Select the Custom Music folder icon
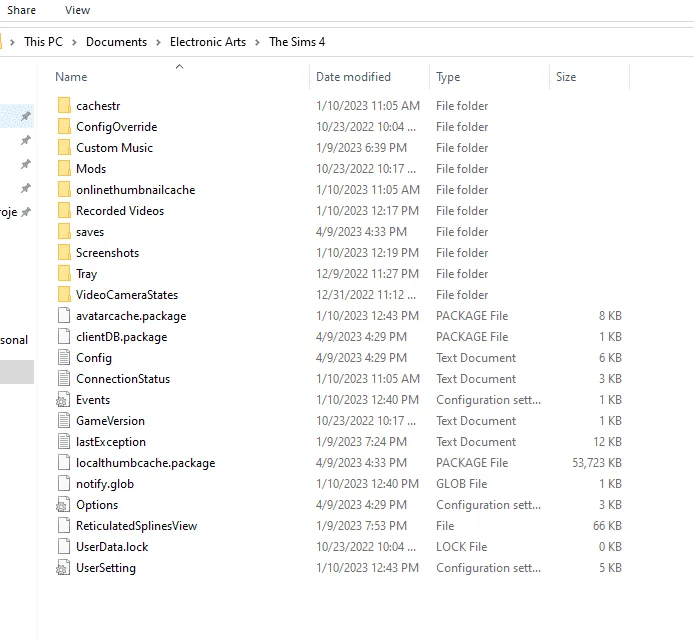Image resolution: width=694 pixels, height=641 pixels. (64, 147)
